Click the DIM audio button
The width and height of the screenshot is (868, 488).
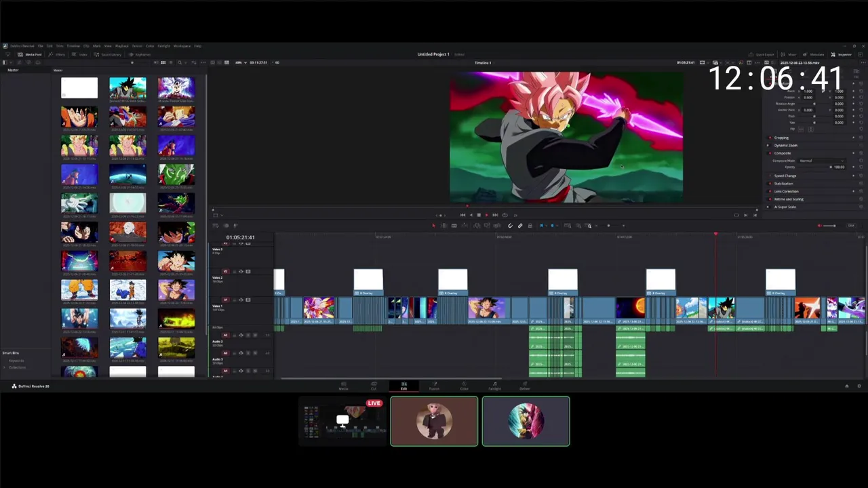tap(851, 226)
